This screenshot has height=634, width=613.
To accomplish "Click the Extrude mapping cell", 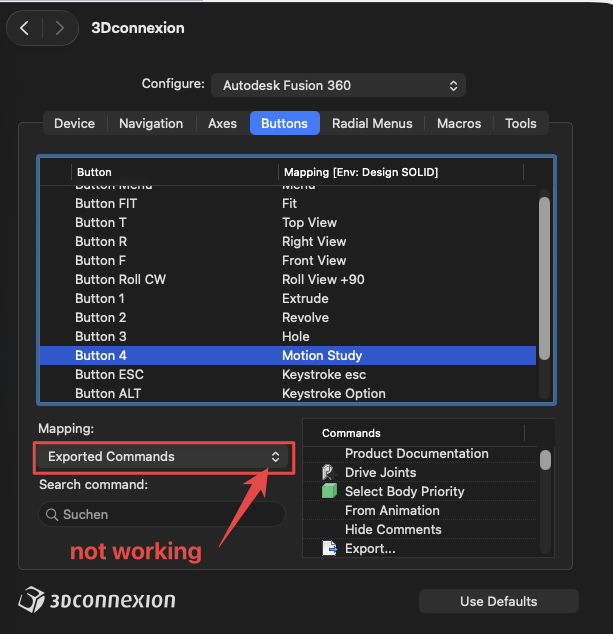I will tap(305, 298).
